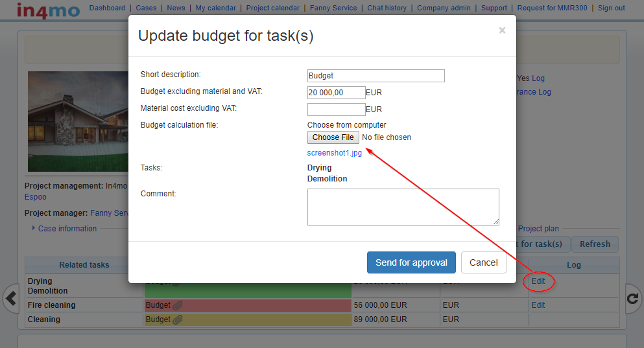Click the left arrow navigation icon

pyautogui.click(x=11, y=298)
